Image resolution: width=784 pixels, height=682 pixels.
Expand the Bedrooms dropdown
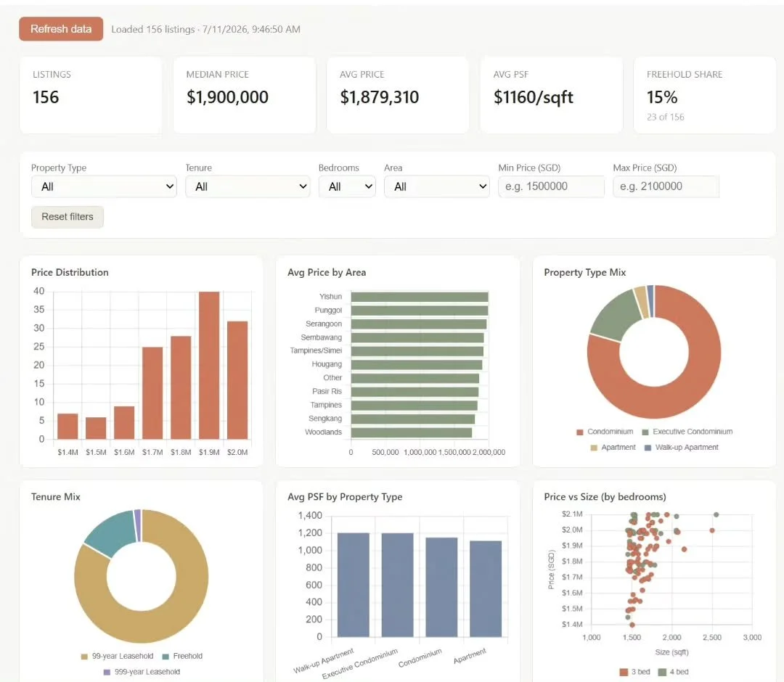[x=347, y=186]
